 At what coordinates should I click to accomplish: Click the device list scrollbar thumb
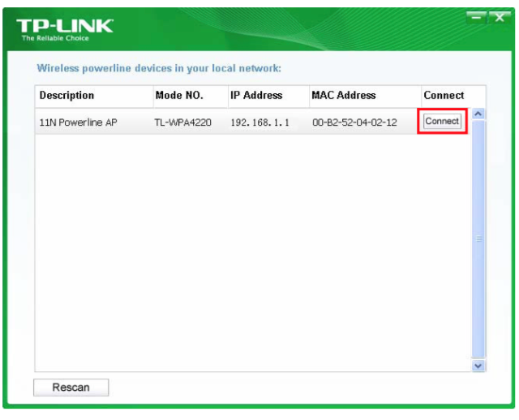pos(478,239)
